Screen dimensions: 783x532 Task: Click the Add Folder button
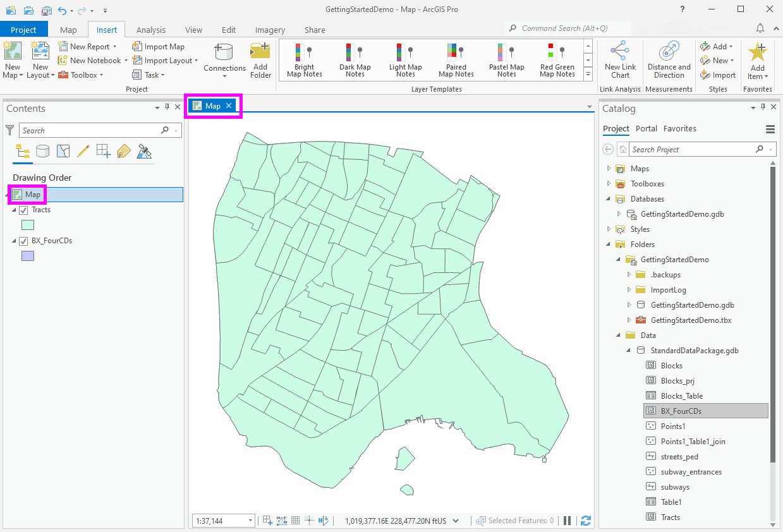(x=260, y=59)
